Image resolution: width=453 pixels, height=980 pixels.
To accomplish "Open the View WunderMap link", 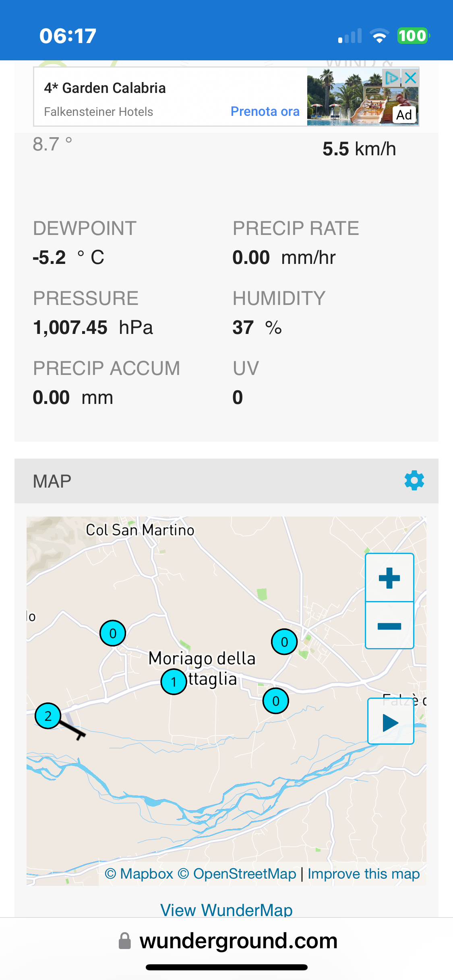I will click(226, 909).
